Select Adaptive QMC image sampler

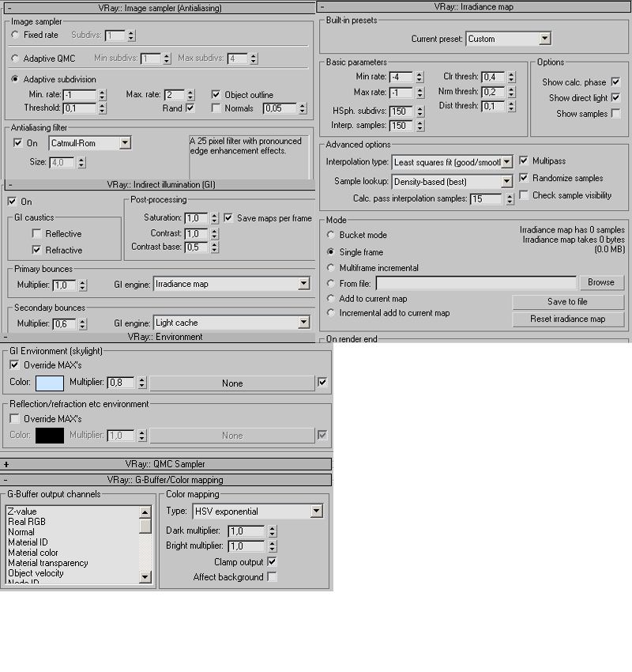coord(16,59)
